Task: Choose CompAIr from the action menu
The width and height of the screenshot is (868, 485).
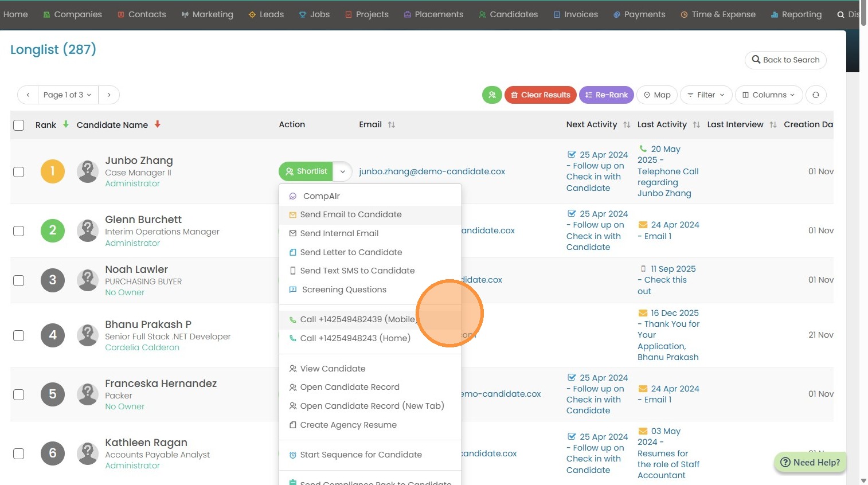Action: [x=370, y=196]
